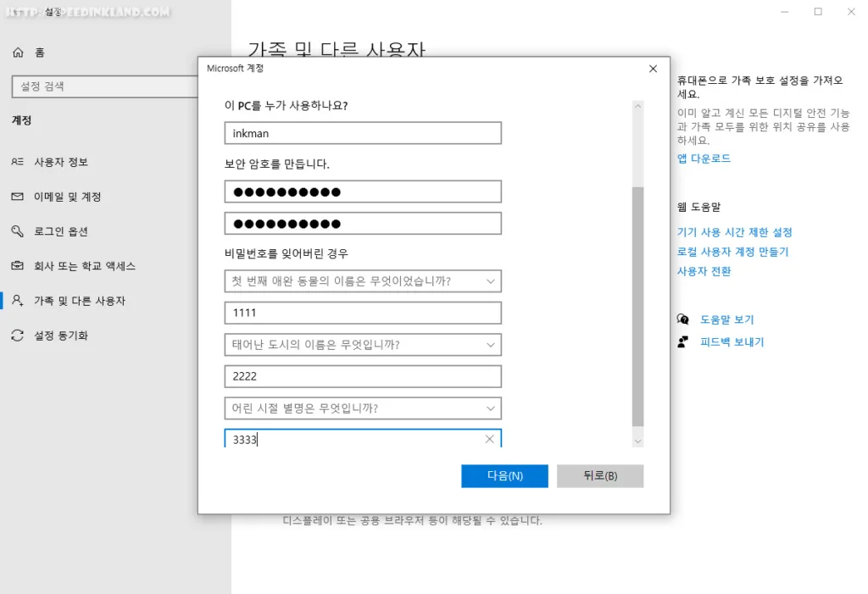Minimize the Settings window
Viewport: 868px width, 594px height.
tap(784, 12)
